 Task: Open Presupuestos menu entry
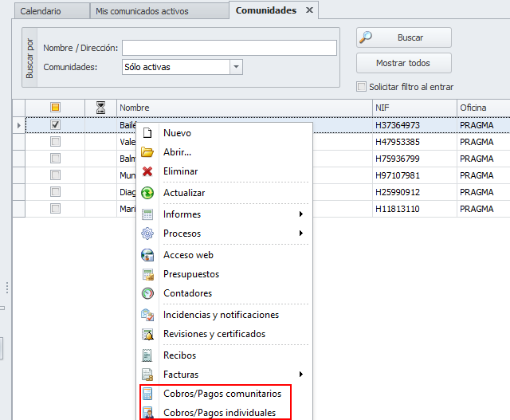pyautogui.click(x=224, y=274)
